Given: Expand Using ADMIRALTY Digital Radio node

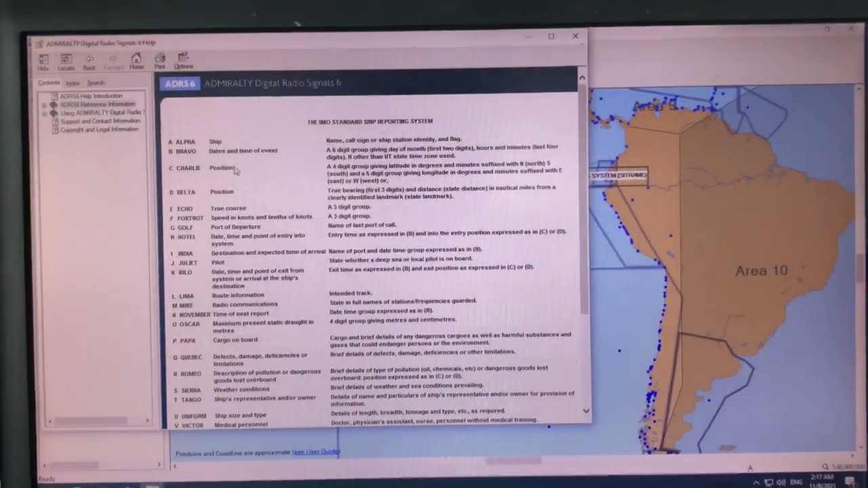Looking at the screenshot, I should (45, 113).
